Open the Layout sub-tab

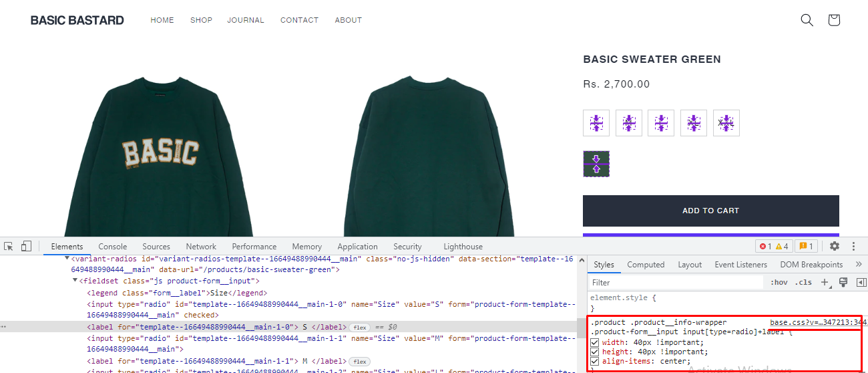pyautogui.click(x=690, y=264)
